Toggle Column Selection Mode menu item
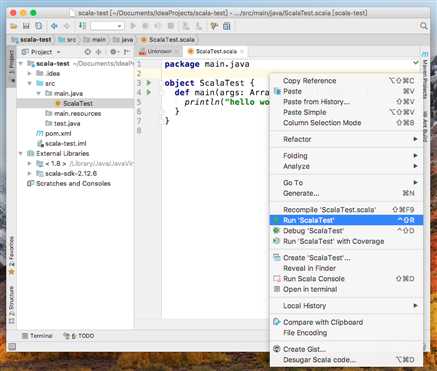This screenshot has height=371, width=437. coord(347,123)
